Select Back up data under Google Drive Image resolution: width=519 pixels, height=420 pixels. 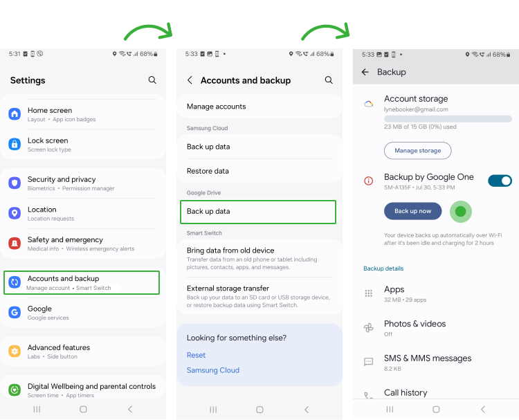pyautogui.click(x=258, y=212)
